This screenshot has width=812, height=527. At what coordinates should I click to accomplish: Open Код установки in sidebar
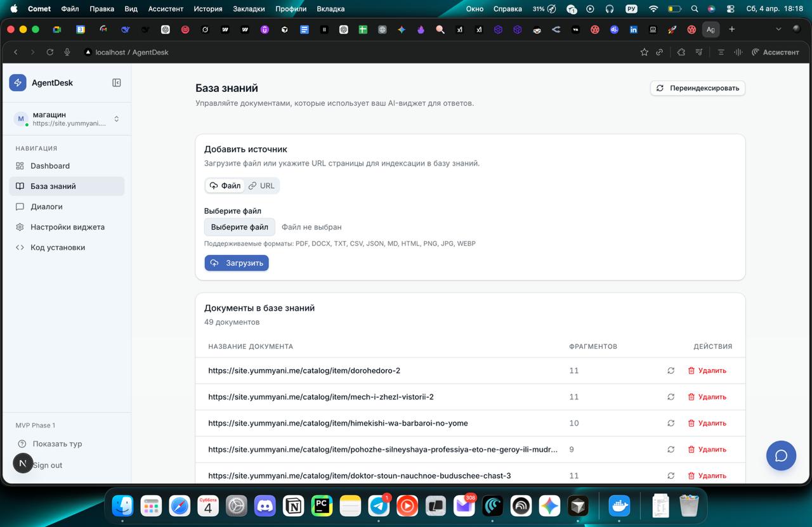tap(67, 247)
